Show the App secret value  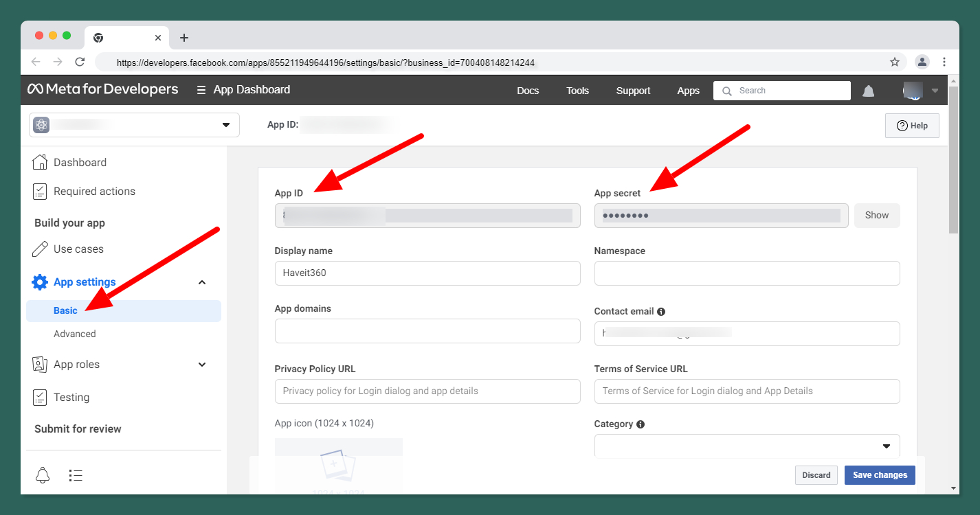876,215
